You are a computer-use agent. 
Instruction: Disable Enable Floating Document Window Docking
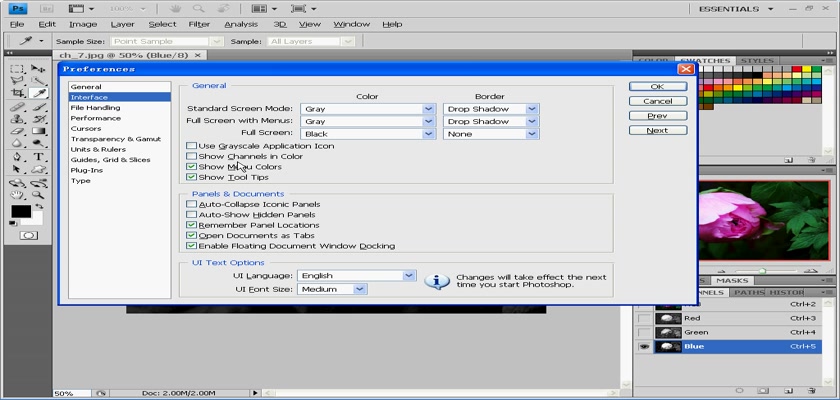[x=191, y=246]
